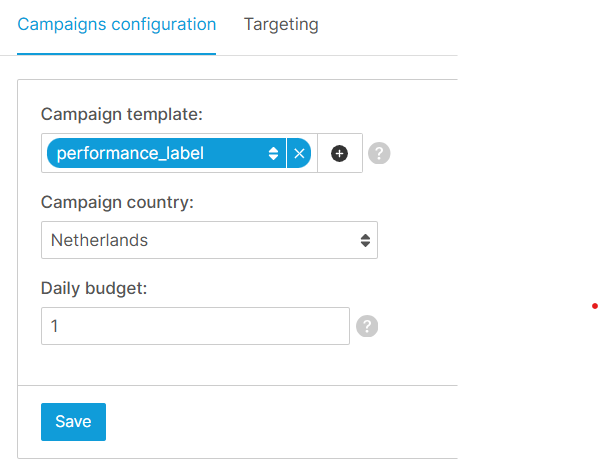Click the Daily budget label
The image size is (599, 463).
point(94,288)
